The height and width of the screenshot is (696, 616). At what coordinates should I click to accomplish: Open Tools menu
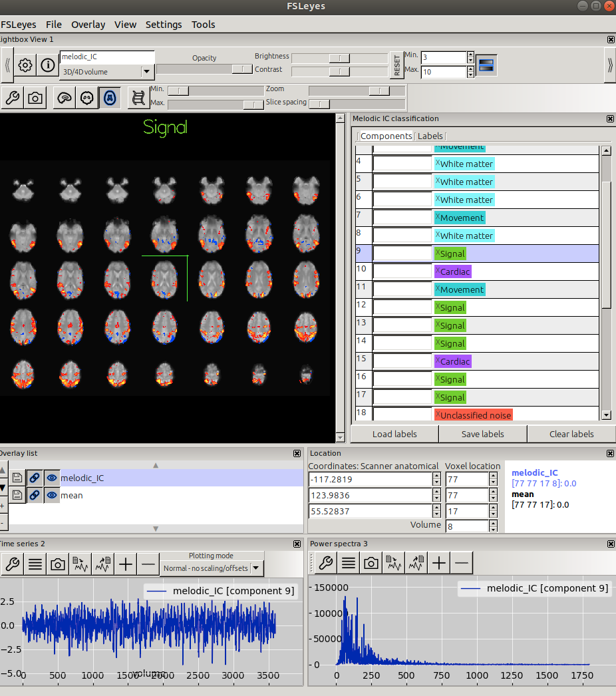tap(204, 25)
